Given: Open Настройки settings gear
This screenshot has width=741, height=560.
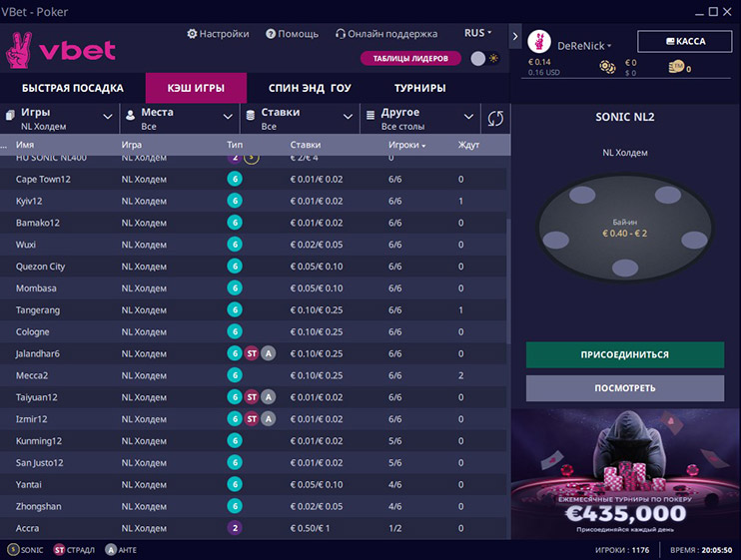Looking at the screenshot, I should (x=192, y=34).
